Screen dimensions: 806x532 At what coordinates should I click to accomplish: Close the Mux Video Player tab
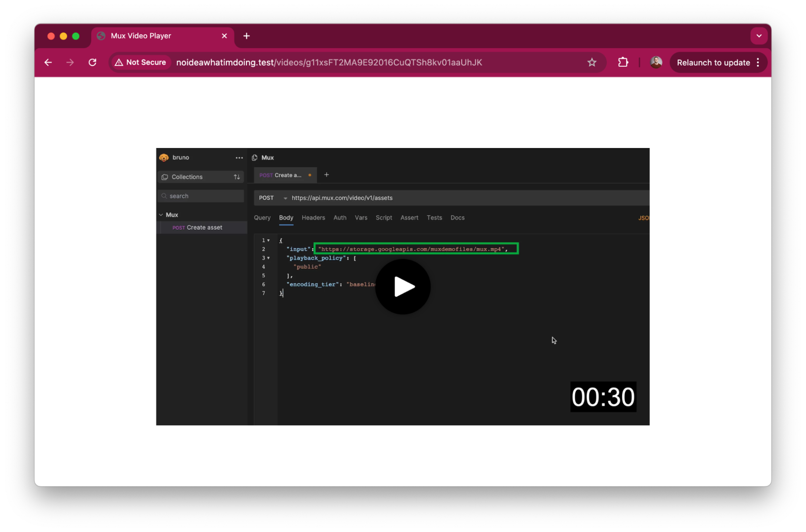pyautogui.click(x=224, y=36)
